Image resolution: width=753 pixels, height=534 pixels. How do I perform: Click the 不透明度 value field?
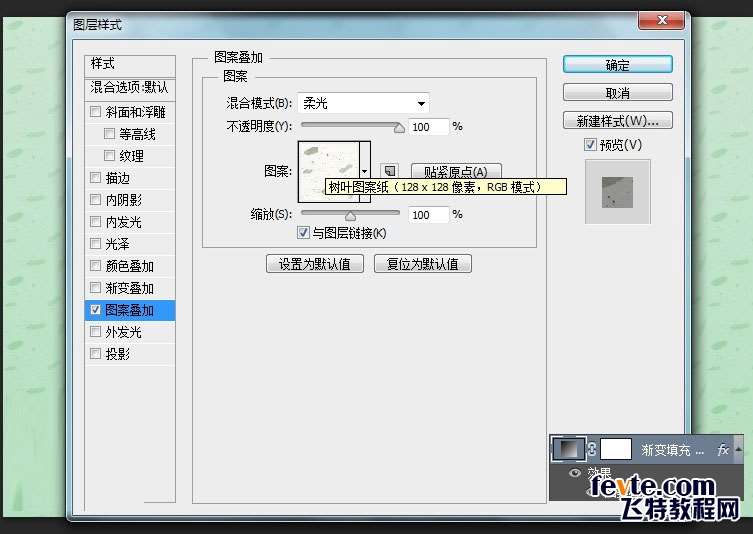[x=428, y=127]
